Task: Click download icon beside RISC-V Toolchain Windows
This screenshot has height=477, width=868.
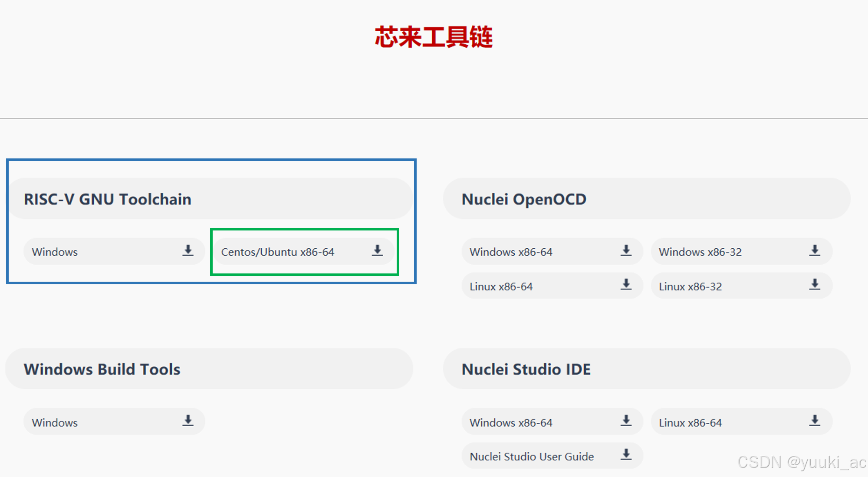Action: [x=188, y=250]
